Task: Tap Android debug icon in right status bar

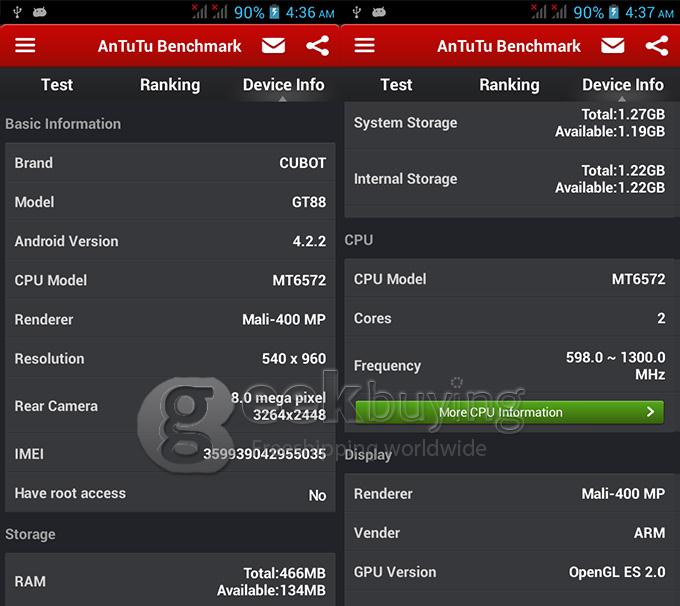Action: pyautogui.click(x=379, y=12)
